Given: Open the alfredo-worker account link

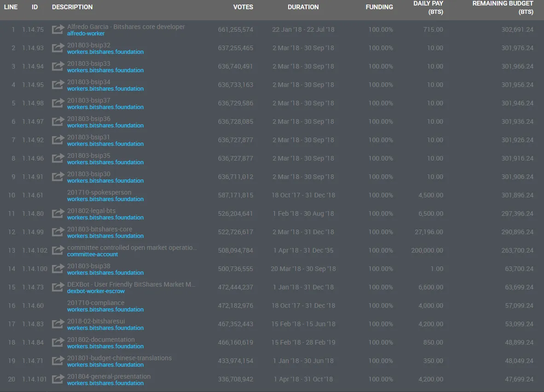Looking at the screenshot, I should pos(86,34).
